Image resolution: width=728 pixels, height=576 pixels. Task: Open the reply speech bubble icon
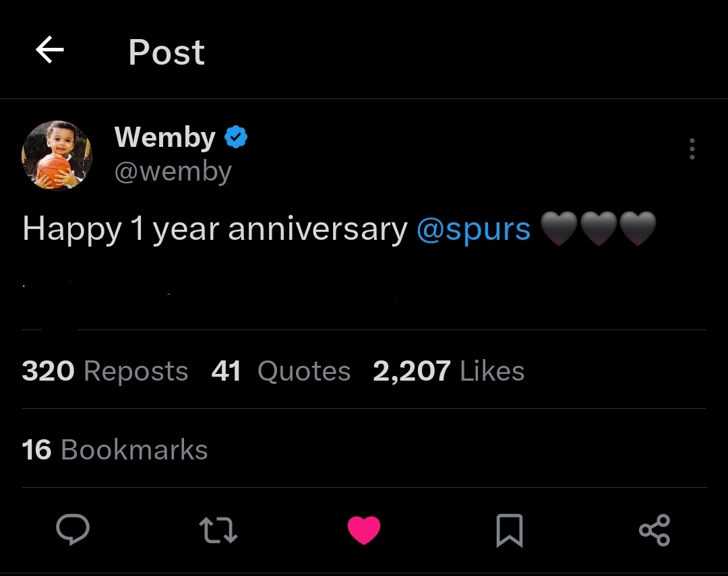pos(73,530)
